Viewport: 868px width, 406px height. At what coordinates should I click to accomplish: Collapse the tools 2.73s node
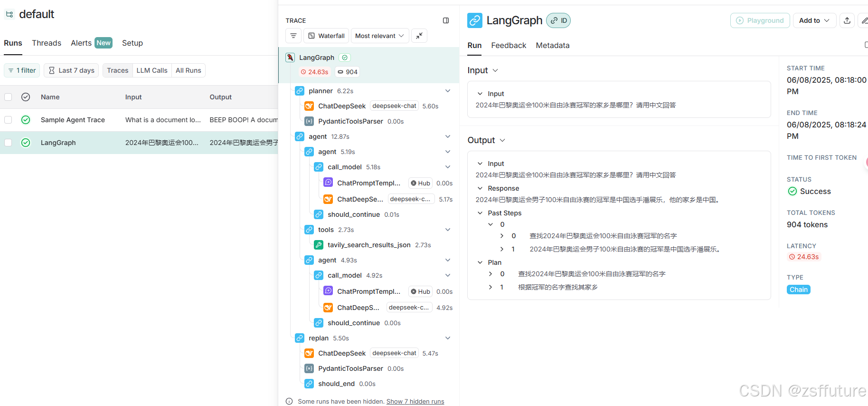click(x=448, y=230)
